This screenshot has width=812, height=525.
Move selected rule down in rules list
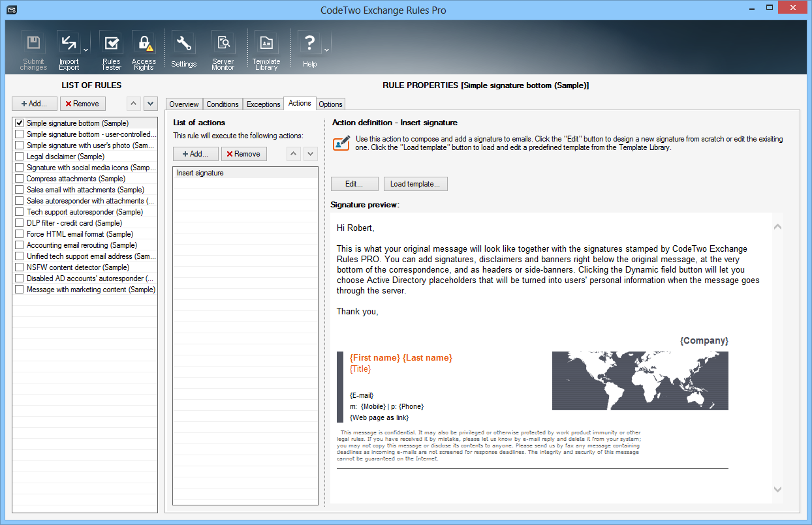[x=150, y=103]
